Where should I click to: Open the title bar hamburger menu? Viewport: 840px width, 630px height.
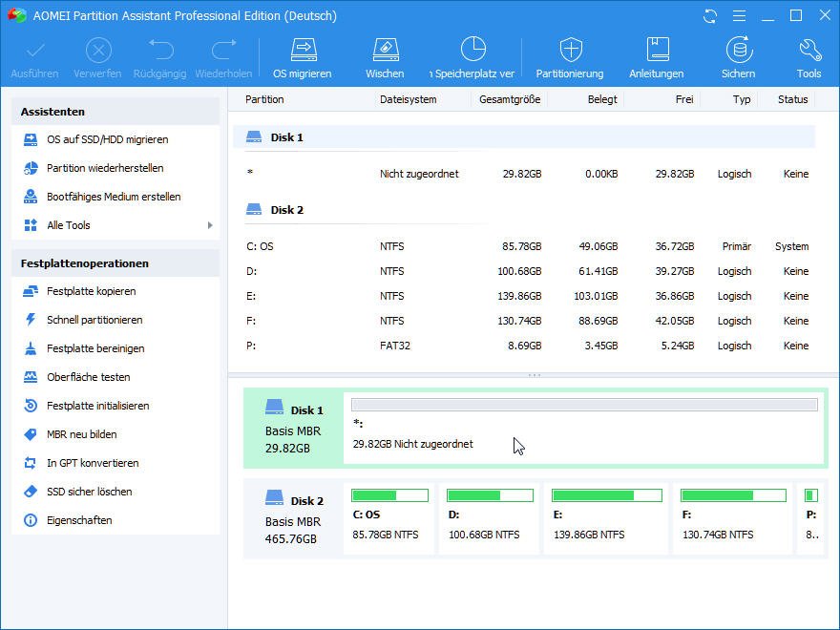point(738,16)
